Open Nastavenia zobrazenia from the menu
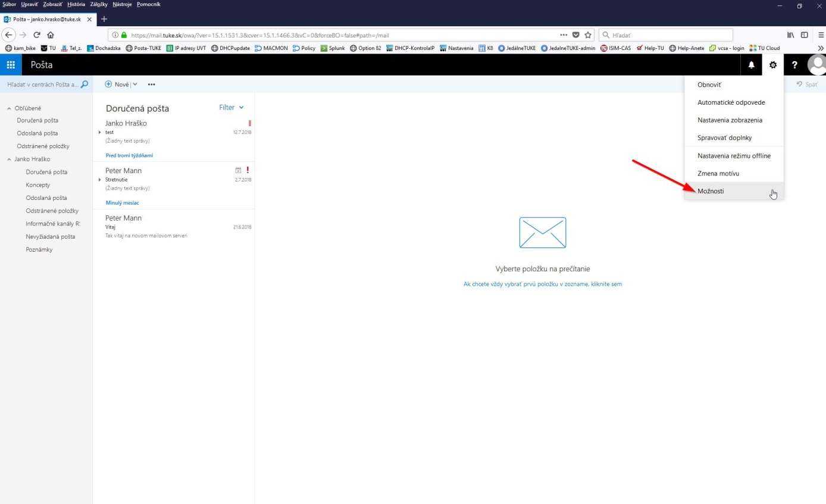Screen dimensions: 826x504 pos(734,120)
